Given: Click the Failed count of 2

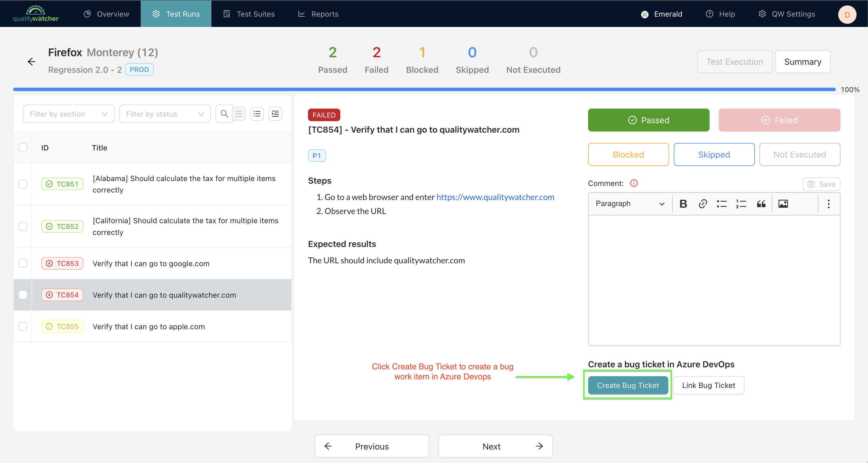Looking at the screenshot, I should click(376, 52).
